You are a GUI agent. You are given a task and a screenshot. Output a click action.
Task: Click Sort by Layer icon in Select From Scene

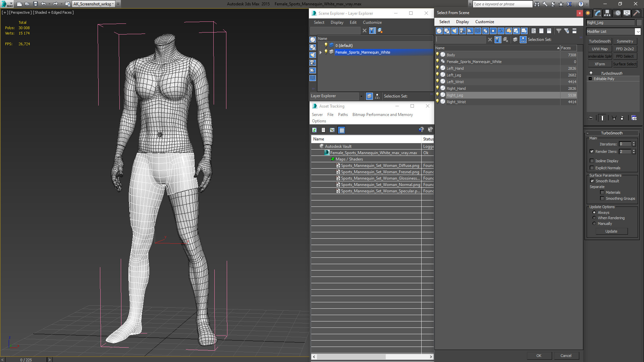(515, 40)
